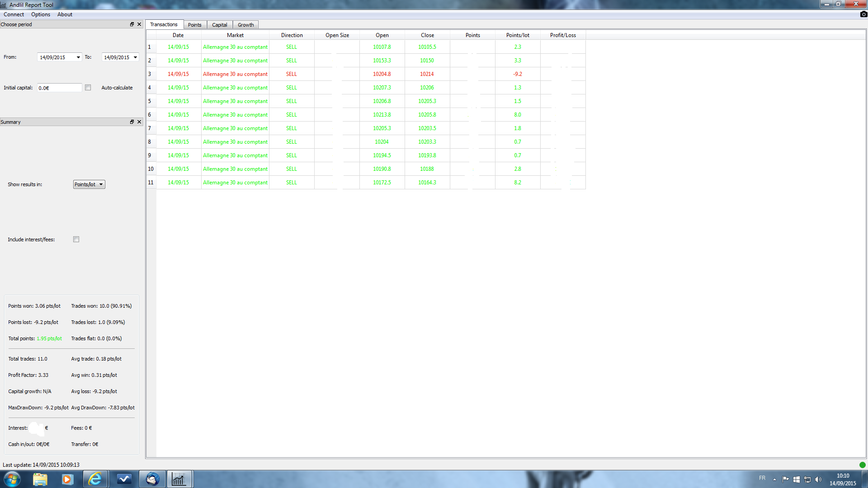Open Windows Explorer folder in taskbar
868x488 pixels.
coord(40,479)
